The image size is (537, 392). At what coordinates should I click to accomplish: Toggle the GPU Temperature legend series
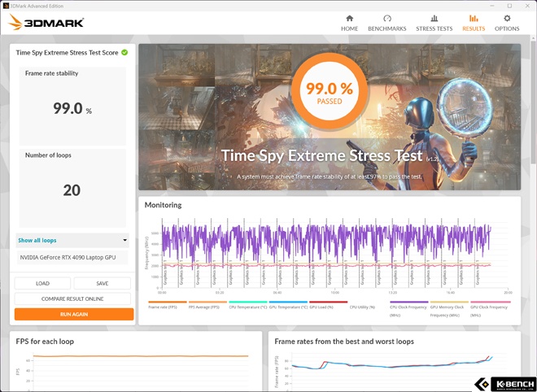(x=288, y=305)
